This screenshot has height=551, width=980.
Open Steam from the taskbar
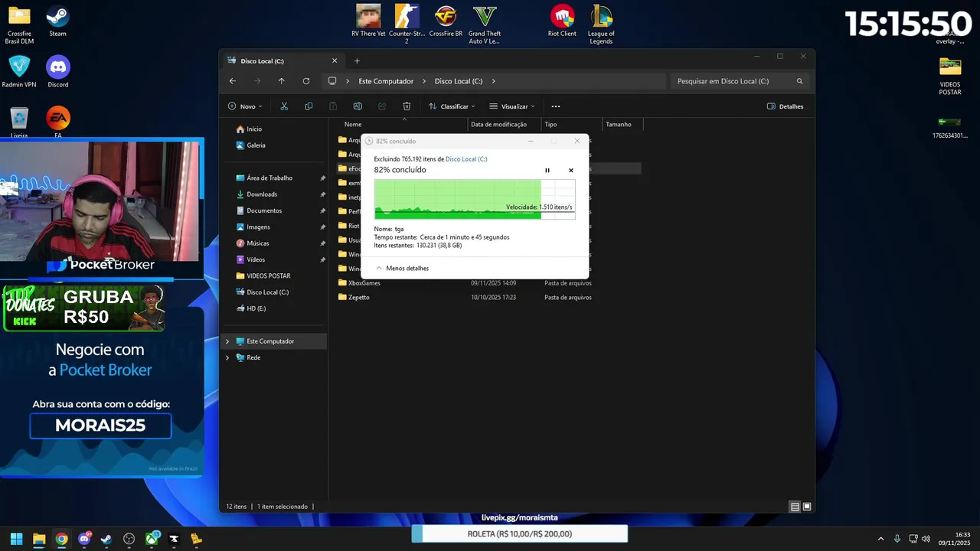tap(106, 539)
